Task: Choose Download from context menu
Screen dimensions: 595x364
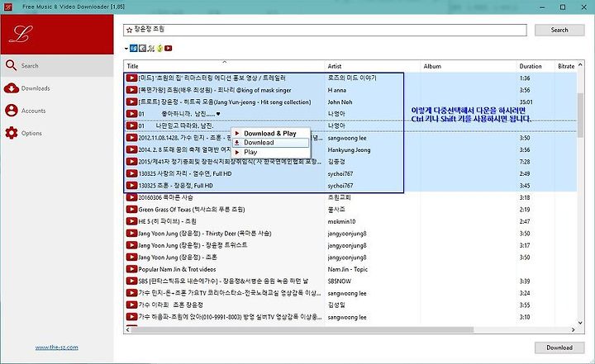Action: (271, 143)
